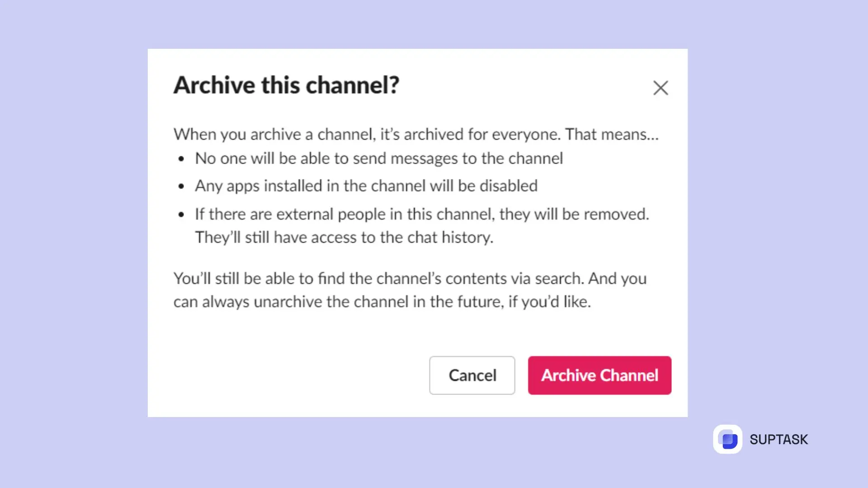Select the "They'll still have access" line
868x488 pixels.
pyautogui.click(x=344, y=237)
